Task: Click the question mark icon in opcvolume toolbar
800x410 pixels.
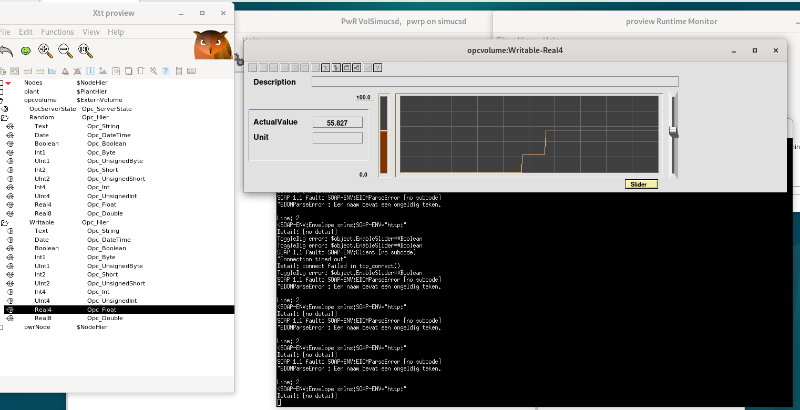Action: [378, 67]
